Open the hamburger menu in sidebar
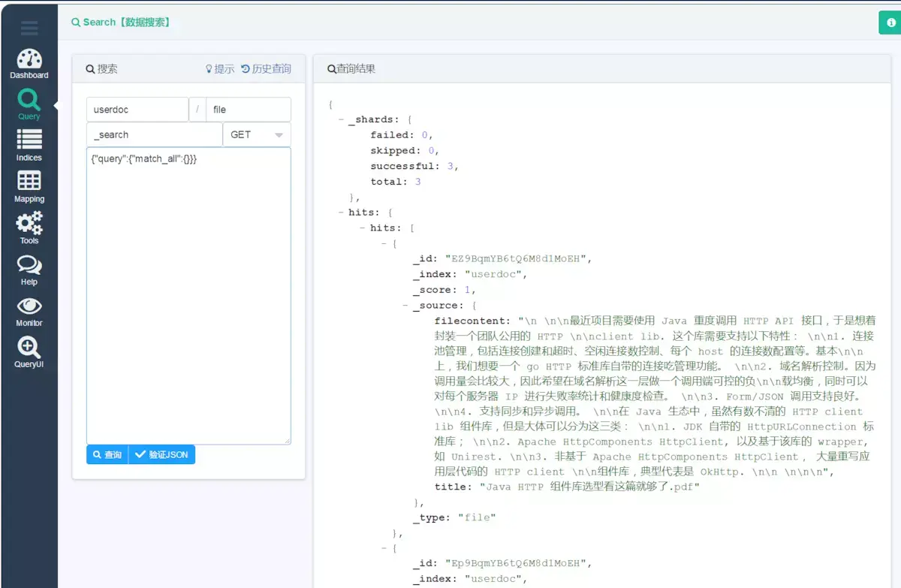 [29, 29]
